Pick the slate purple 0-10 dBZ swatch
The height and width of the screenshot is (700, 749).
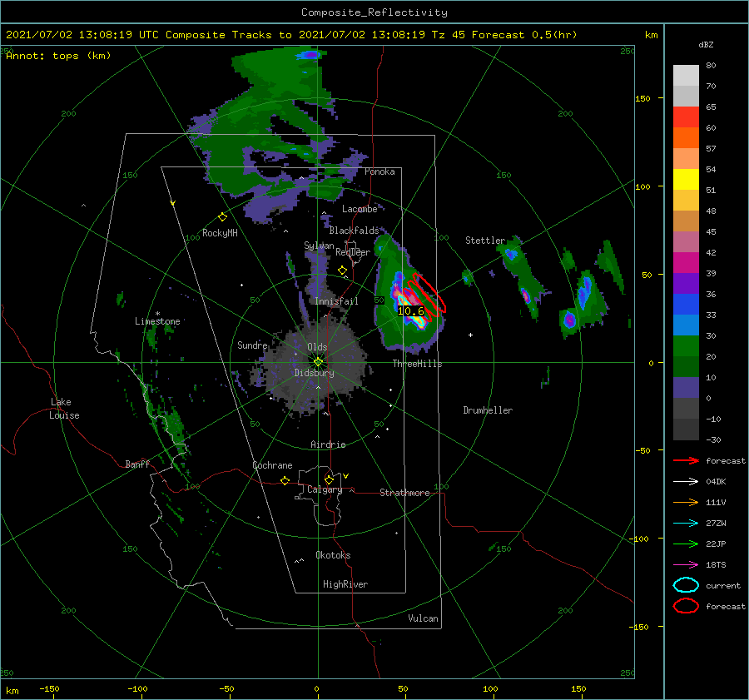point(686,388)
